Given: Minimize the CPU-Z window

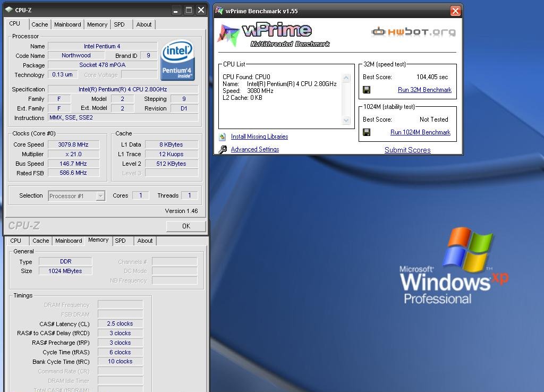Looking at the screenshot, I should pos(175,11).
